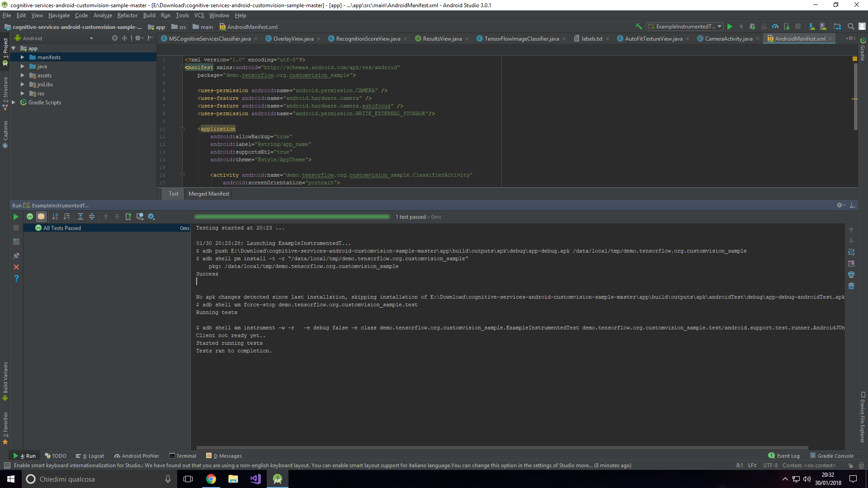This screenshot has height=488, width=868.
Task: Enable alphabetical sorting of test results
Action: pos(55,216)
